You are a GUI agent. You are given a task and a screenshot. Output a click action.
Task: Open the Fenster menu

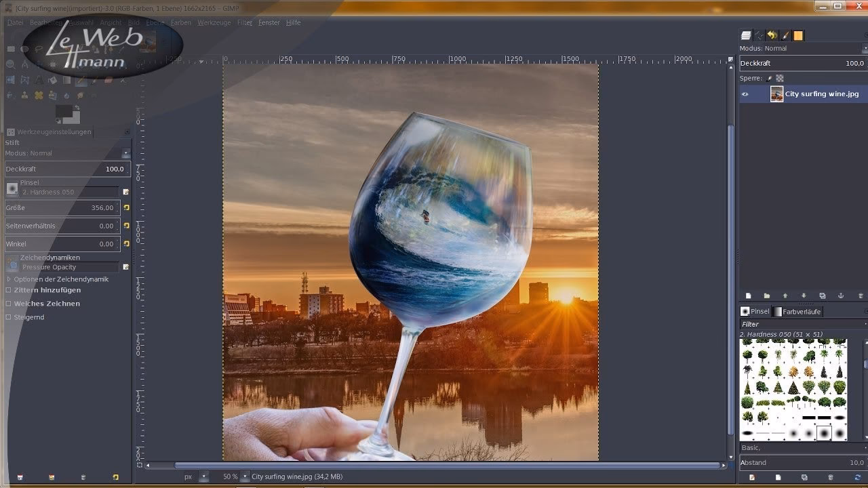(269, 22)
